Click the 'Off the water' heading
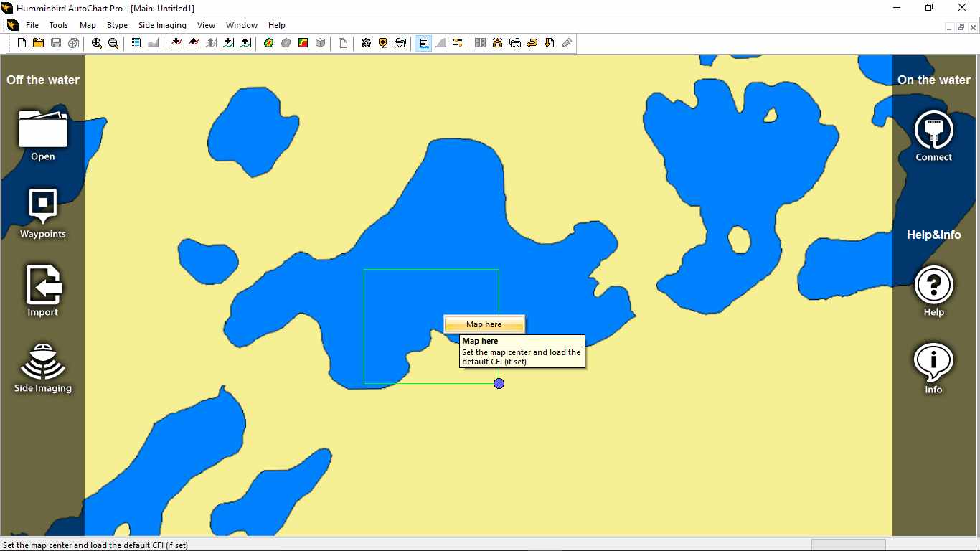The height and width of the screenshot is (551, 980). click(x=43, y=80)
